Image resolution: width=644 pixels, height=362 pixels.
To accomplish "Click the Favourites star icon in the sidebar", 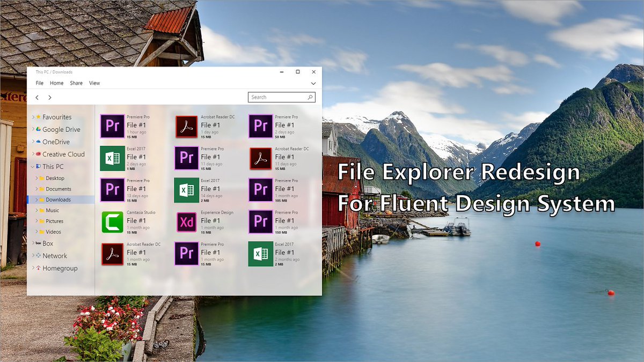I will [x=39, y=117].
